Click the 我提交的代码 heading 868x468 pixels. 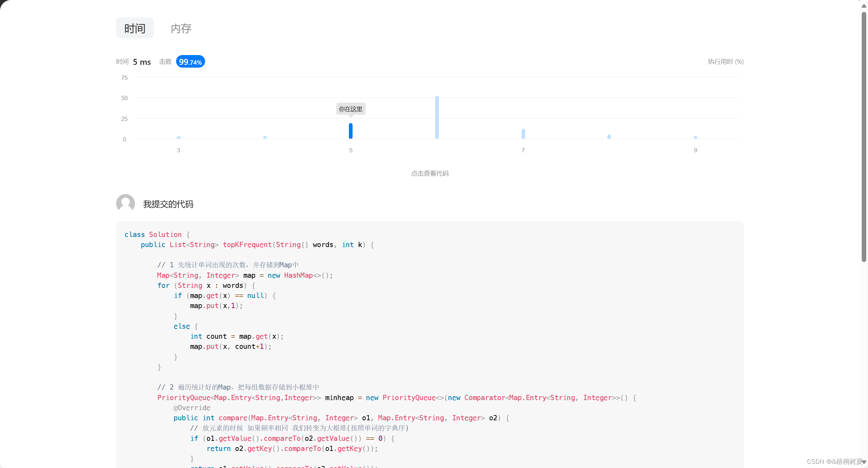point(168,204)
